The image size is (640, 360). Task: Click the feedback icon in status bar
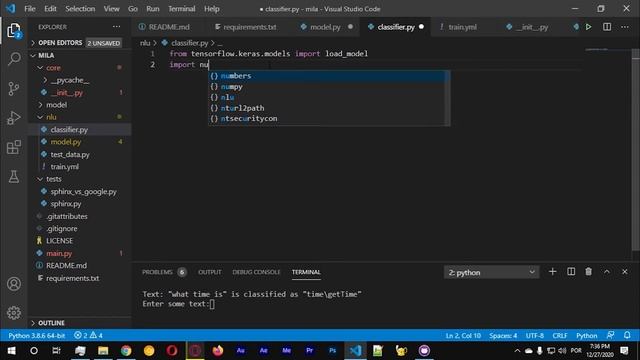(x=610, y=335)
